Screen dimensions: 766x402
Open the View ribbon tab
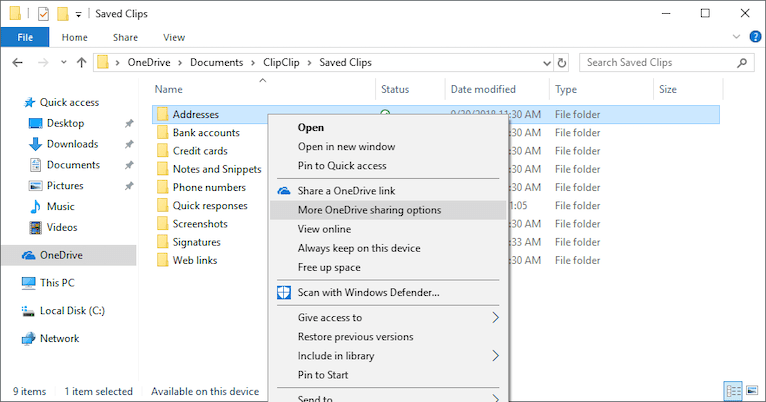174,38
